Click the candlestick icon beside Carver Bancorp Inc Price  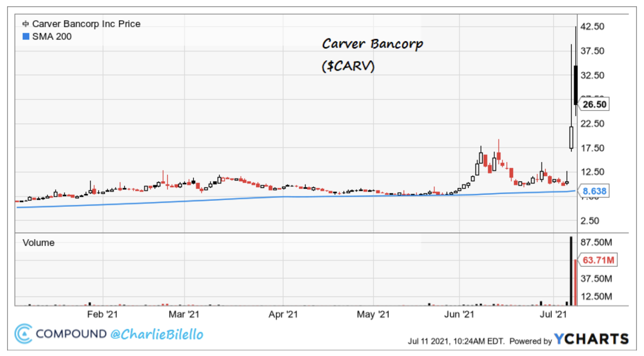(26, 24)
